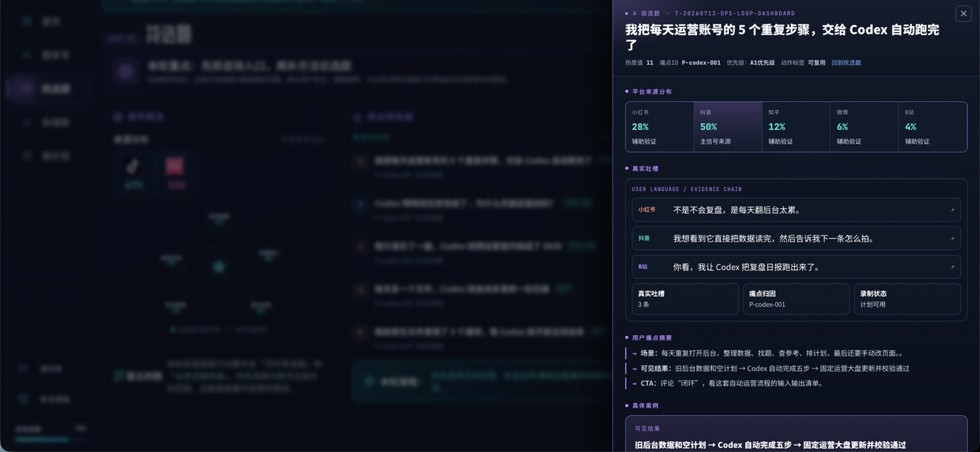This screenshot has height=452, width=980.
Task: Open the 真实吐槽 3 条 stat card
Action: point(685,299)
